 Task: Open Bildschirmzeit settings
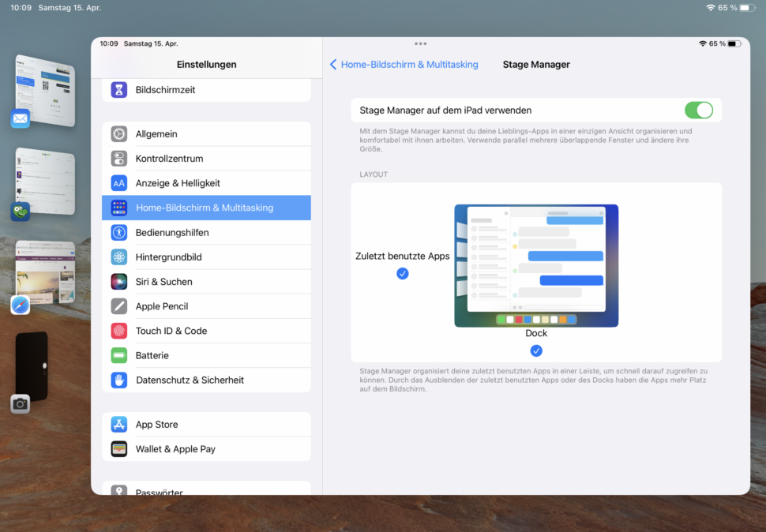[x=206, y=90]
